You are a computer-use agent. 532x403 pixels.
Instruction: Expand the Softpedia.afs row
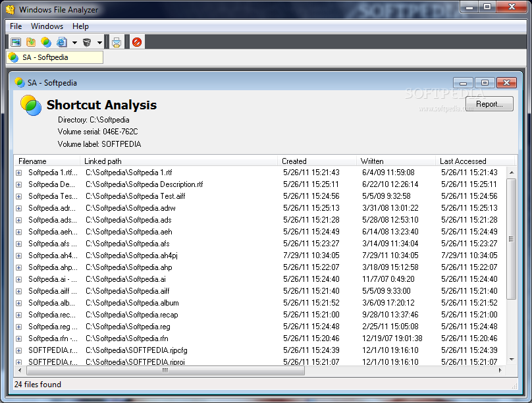point(19,244)
